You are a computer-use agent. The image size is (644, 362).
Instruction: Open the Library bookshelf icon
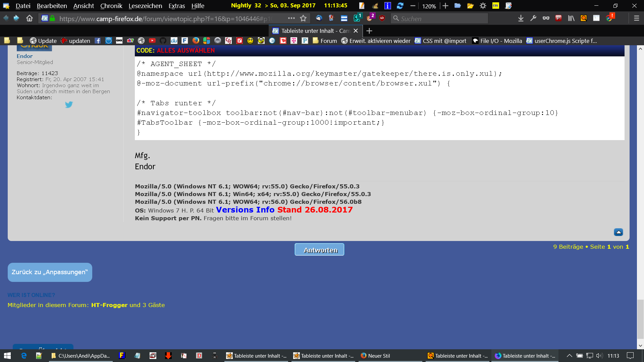(571, 18)
